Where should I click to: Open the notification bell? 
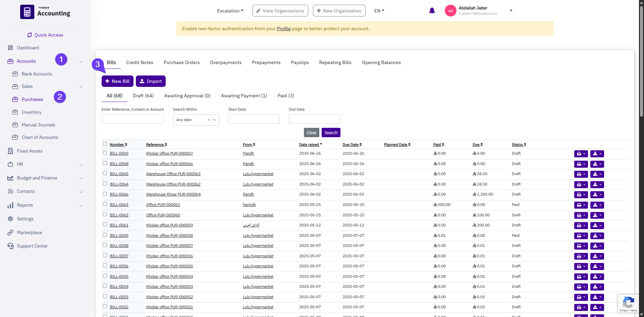tap(432, 10)
